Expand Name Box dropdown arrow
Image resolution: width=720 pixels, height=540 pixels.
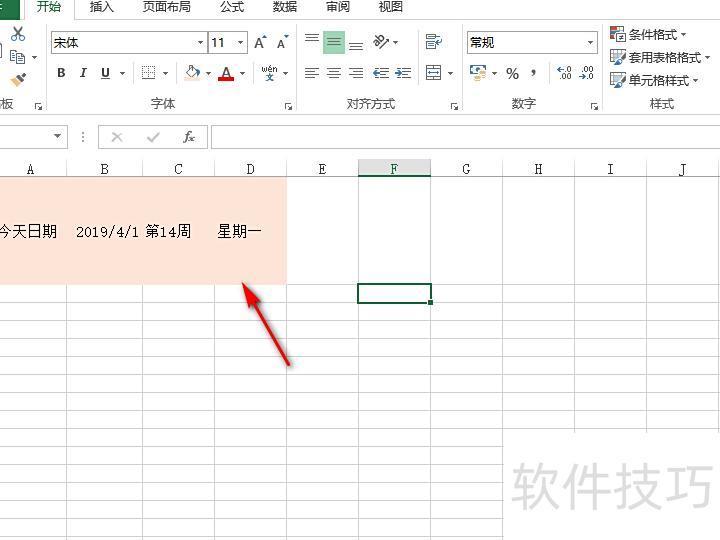pos(57,136)
